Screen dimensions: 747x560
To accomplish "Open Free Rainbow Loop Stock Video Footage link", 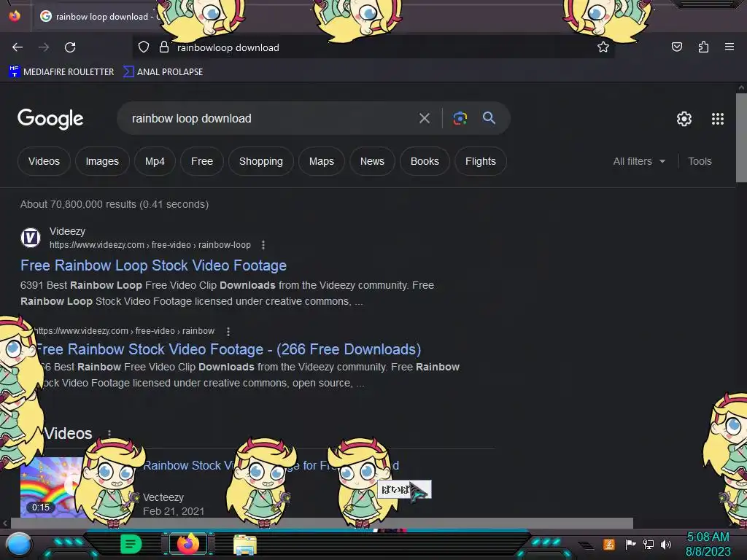I will pos(153,265).
